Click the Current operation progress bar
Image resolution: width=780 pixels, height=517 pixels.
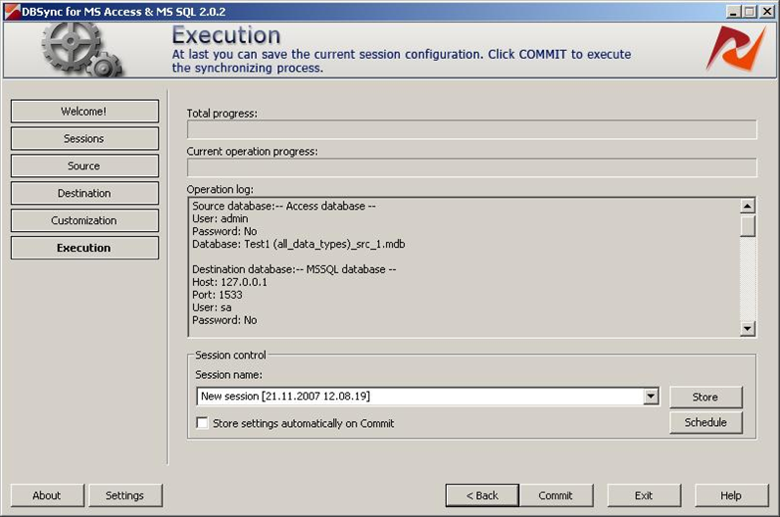[472, 168]
